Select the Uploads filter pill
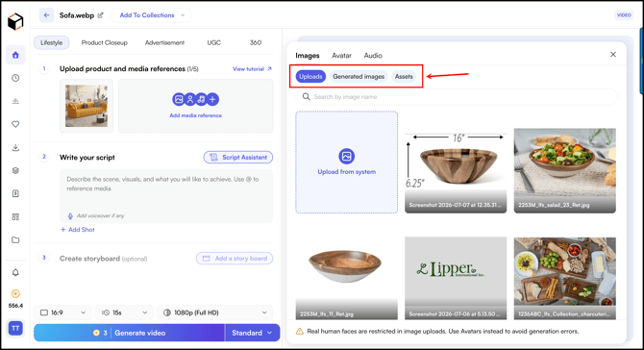The width and height of the screenshot is (644, 350). (310, 76)
